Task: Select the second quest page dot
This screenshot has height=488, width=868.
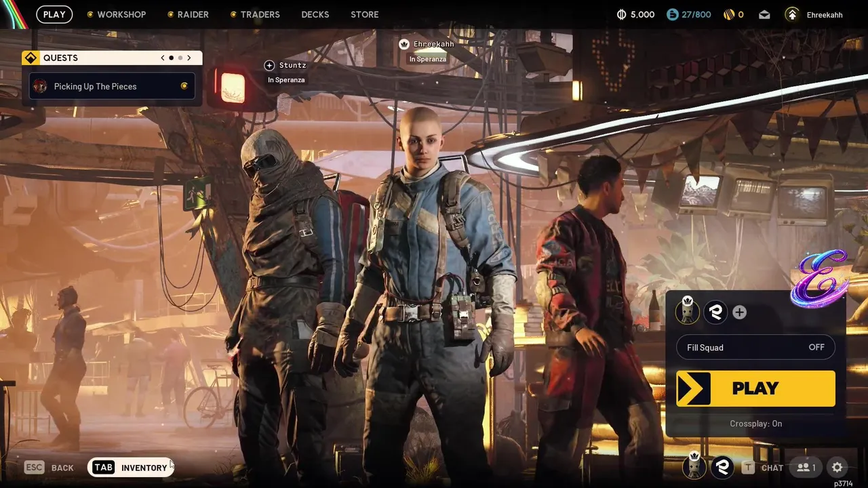Action: 180,58
